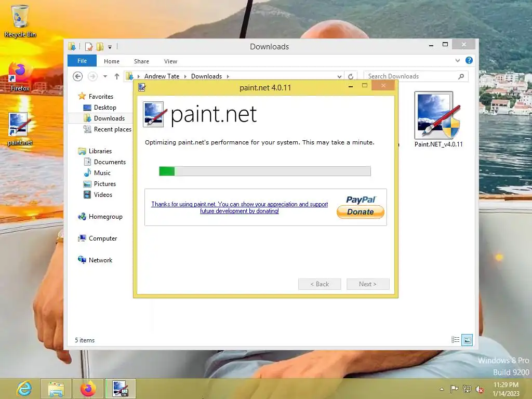Viewport: 532px width, 399px height.
Task: Open the donation appreciation link
Action: 240,207
